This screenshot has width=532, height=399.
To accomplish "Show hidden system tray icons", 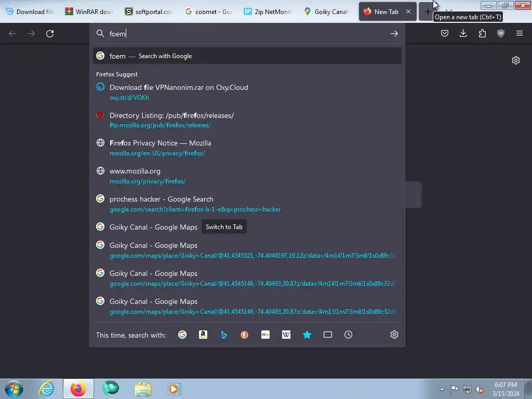I will click(442, 389).
